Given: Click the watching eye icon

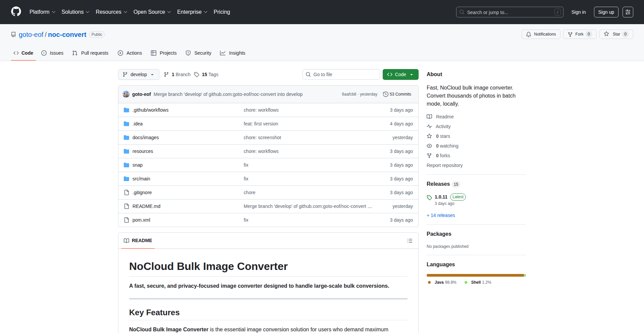Looking at the screenshot, I should [x=429, y=146].
